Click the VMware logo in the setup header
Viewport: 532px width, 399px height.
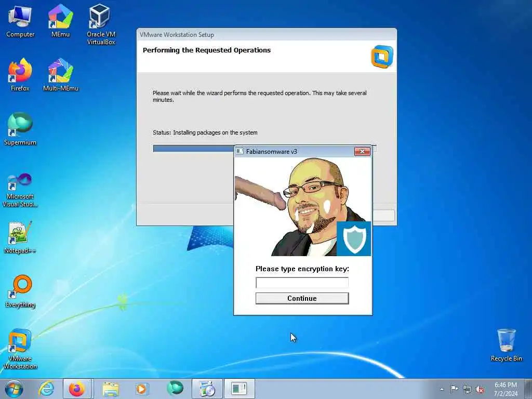coord(382,56)
